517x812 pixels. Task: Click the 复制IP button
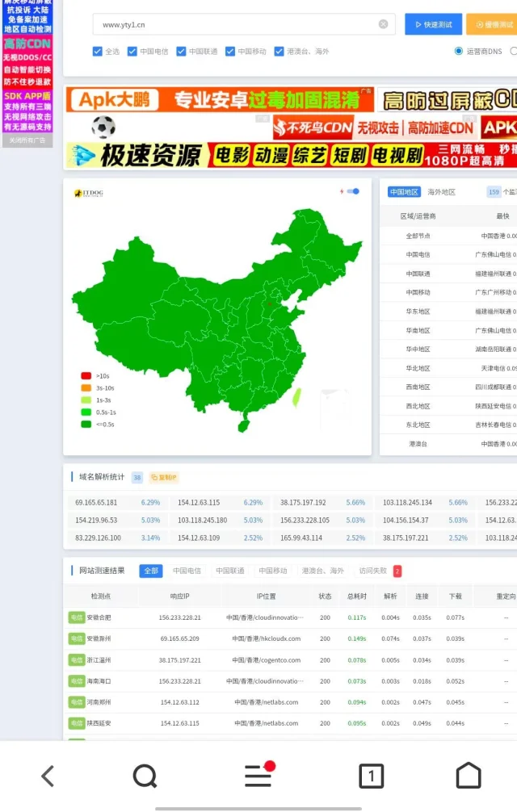point(163,477)
